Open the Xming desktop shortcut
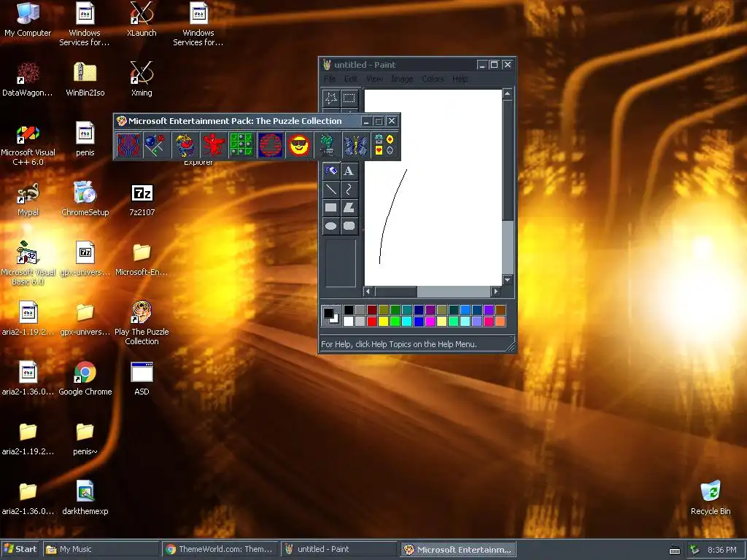747x560 pixels. coord(142,79)
